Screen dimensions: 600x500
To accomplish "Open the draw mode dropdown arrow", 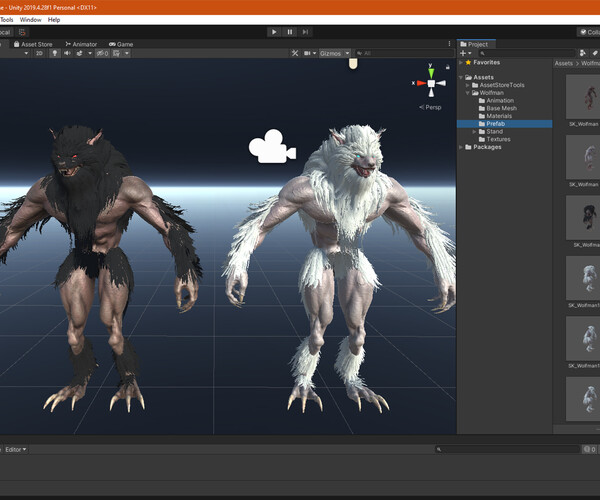I will pos(26,53).
